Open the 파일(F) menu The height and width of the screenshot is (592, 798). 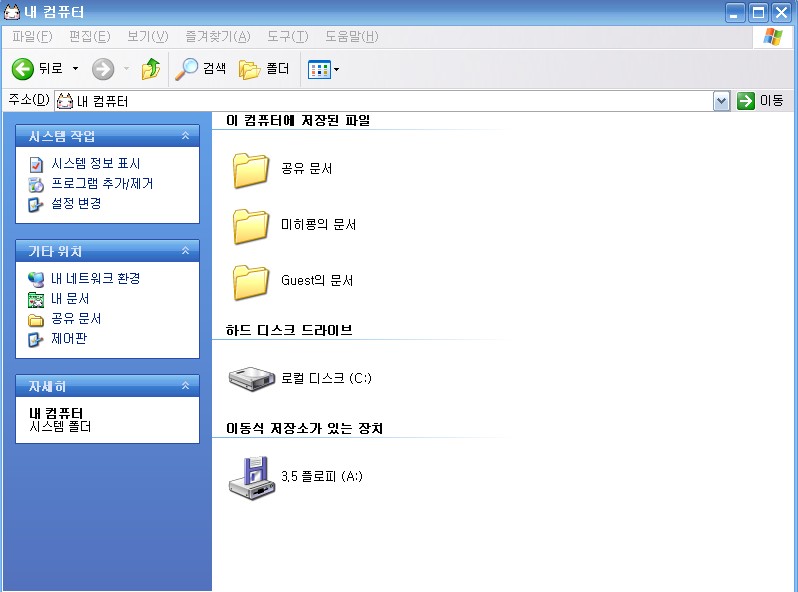coord(32,37)
